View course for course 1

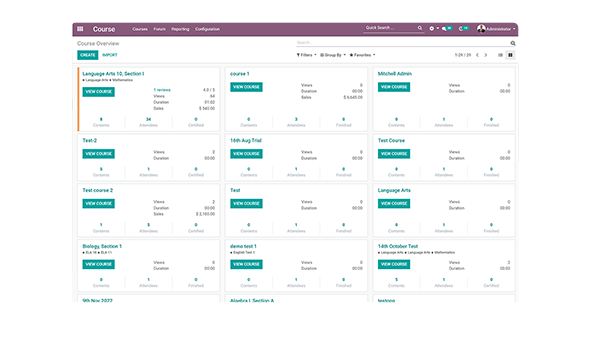pyautogui.click(x=246, y=87)
